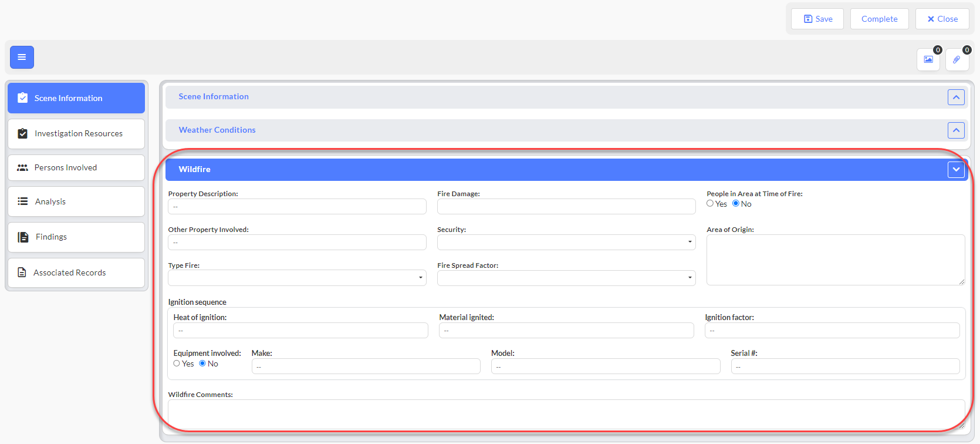Image resolution: width=980 pixels, height=444 pixels.
Task: Click the Fire Damage field
Action: coord(566,206)
